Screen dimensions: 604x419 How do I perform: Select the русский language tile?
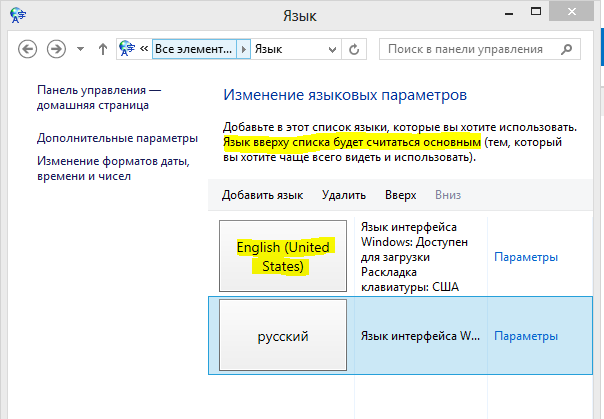[x=283, y=335]
